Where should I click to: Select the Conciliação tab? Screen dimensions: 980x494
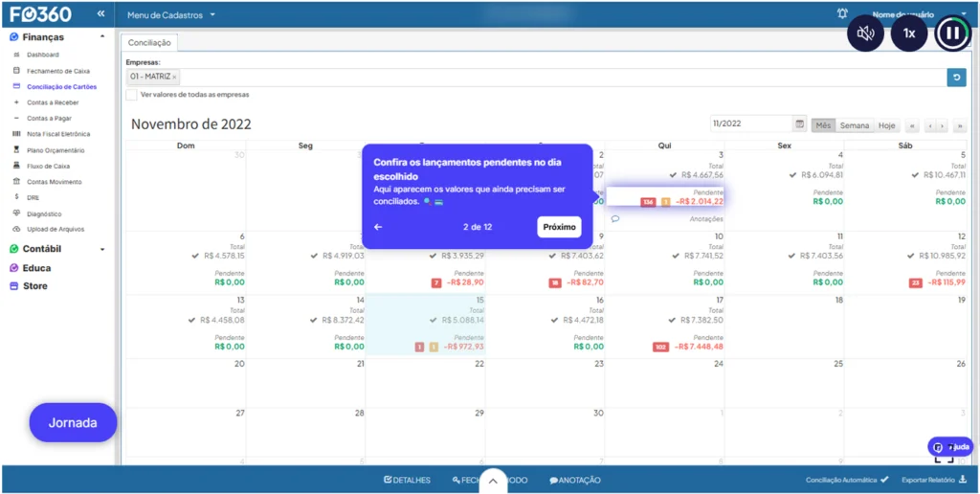149,42
